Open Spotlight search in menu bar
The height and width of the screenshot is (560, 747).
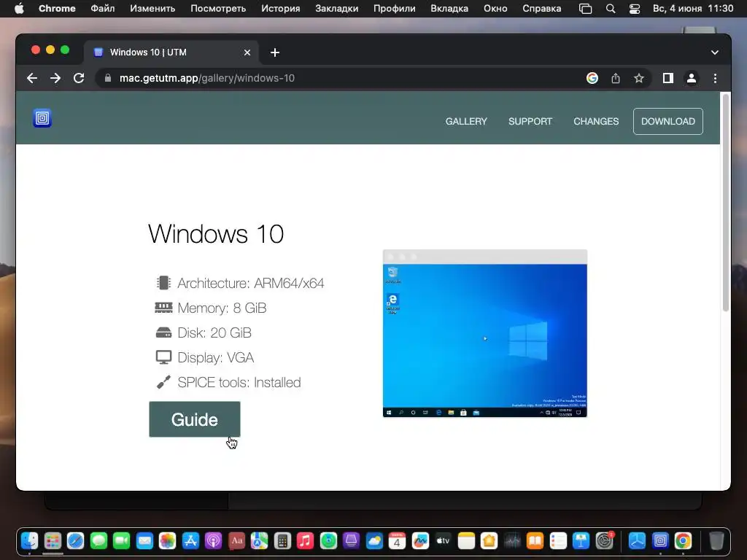pyautogui.click(x=611, y=9)
